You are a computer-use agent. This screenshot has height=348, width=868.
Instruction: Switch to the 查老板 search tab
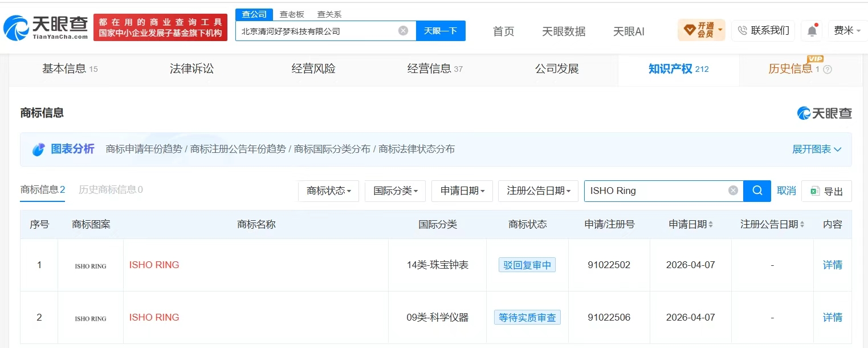tap(292, 14)
